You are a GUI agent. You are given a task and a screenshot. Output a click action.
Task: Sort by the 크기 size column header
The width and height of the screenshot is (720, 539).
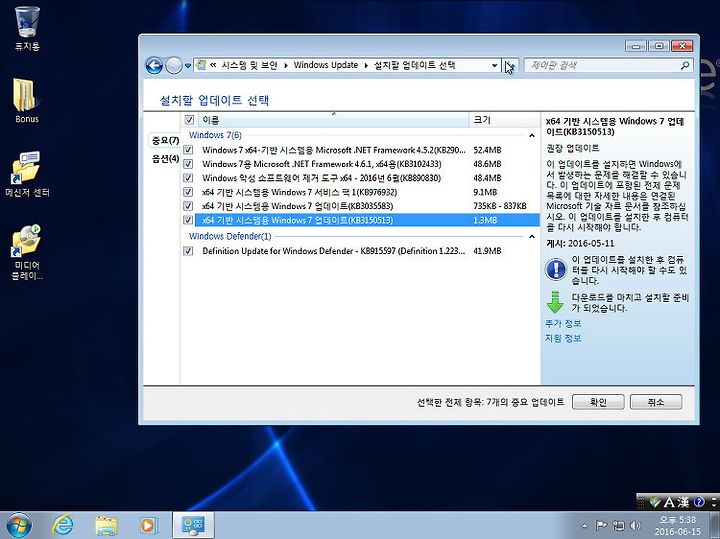click(x=504, y=120)
